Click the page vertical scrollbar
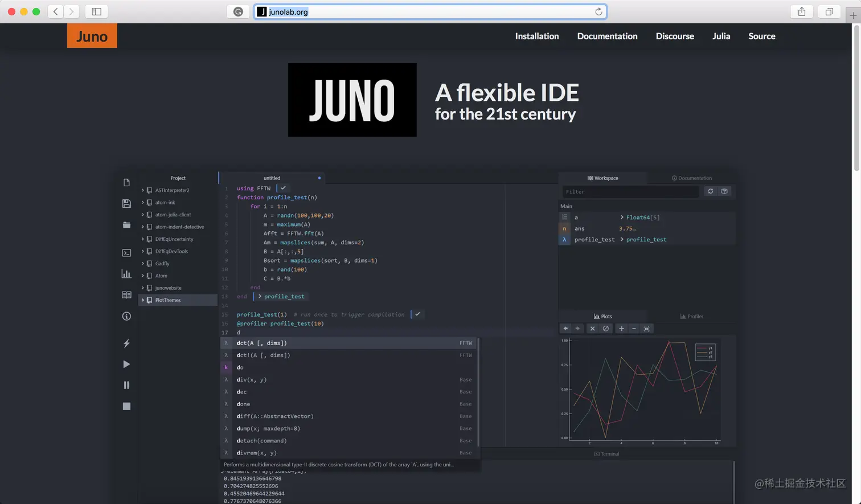 click(x=856, y=97)
